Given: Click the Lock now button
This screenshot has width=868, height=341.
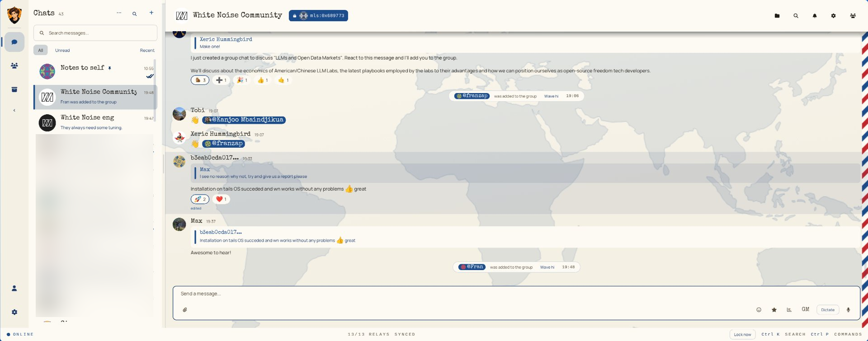Looking at the screenshot, I should coord(742,335).
